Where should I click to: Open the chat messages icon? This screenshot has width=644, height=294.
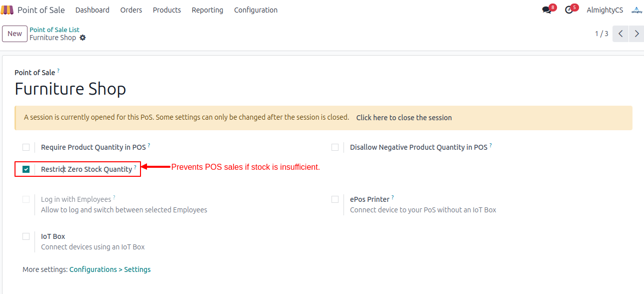pyautogui.click(x=546, y=10)
